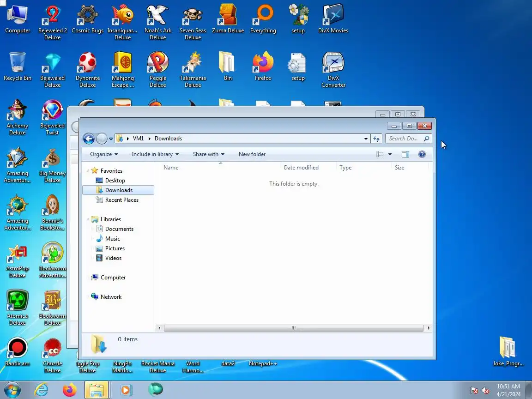The image size is (532, 399).
Task: Select Computer in the navigation pane
Action: 113,278
